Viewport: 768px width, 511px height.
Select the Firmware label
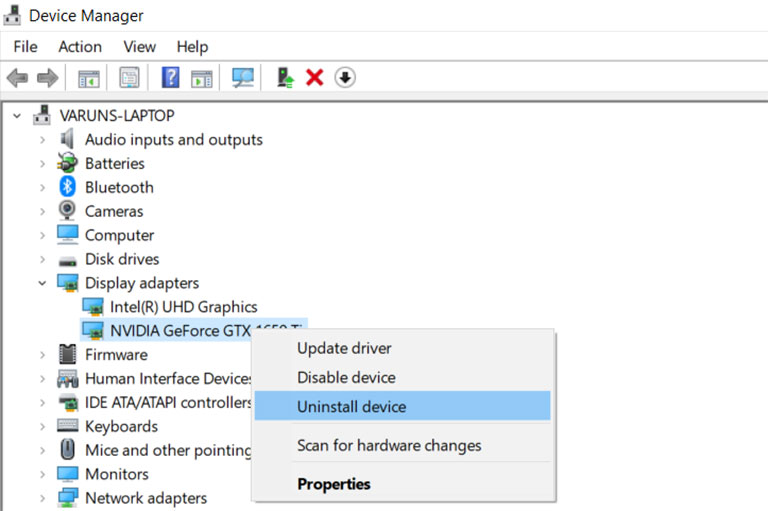pyautogui.click(x=116, y=355)
